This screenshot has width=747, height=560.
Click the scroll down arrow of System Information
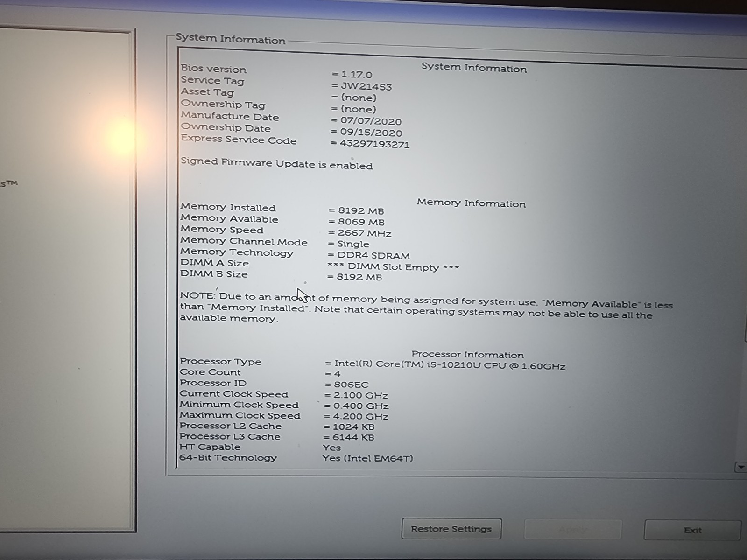point(740,467)
